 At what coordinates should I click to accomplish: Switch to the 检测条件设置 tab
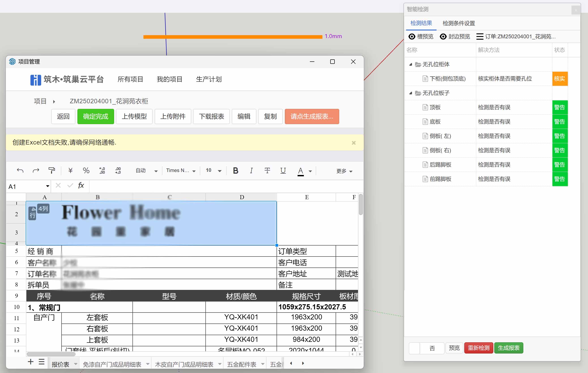coord(458,23)
